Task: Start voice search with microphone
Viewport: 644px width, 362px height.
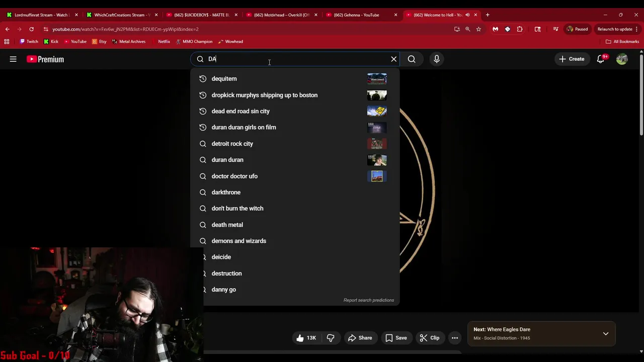Action: coord(437,59)
